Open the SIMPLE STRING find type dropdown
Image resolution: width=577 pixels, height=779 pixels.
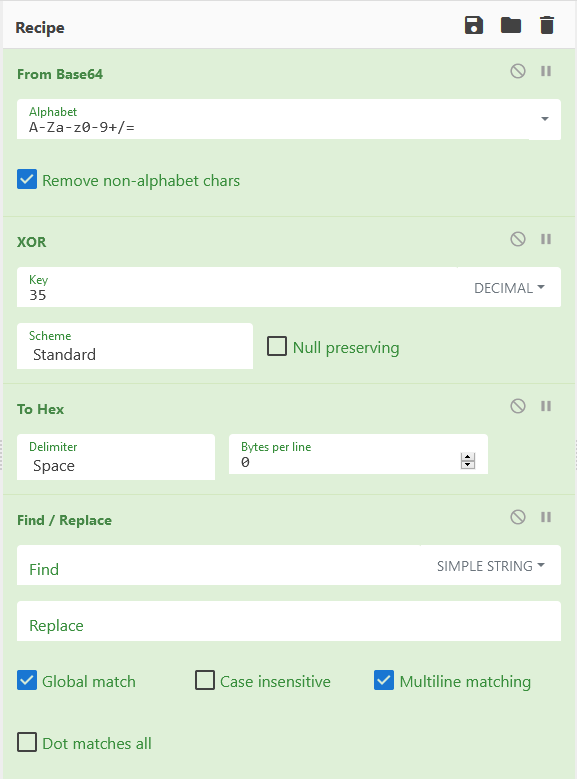point(491,566)
